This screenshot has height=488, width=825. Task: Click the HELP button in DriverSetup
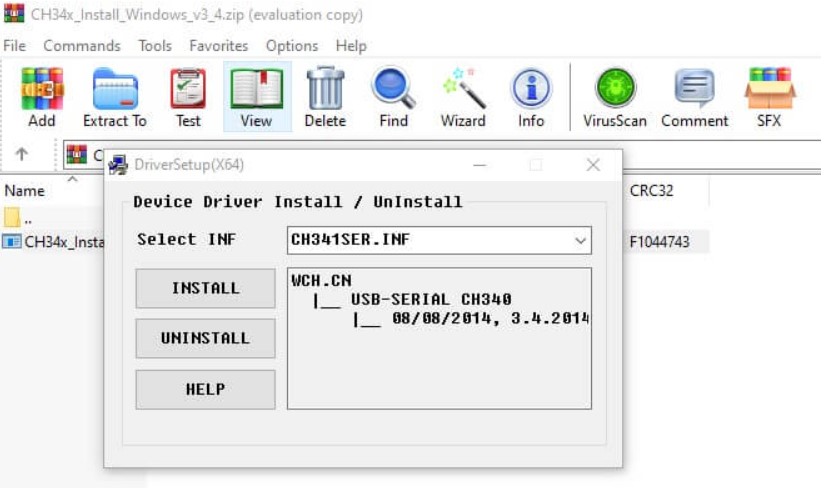(x=205, y=389)
